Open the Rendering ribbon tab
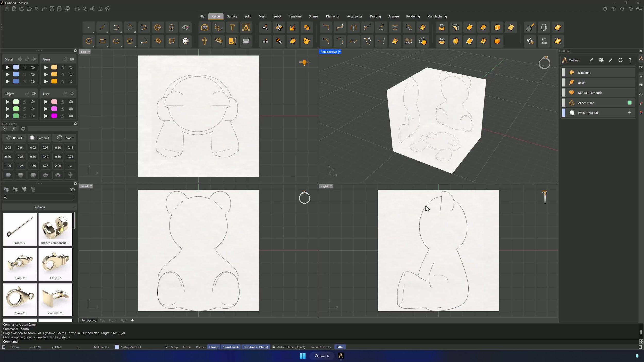 pyautogui.click(x=413, y=16)
